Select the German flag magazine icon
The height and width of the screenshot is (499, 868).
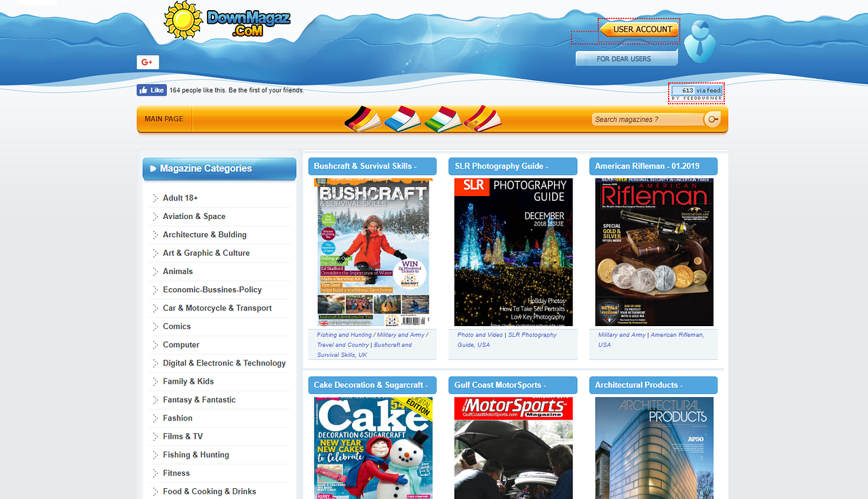[362, 119]
